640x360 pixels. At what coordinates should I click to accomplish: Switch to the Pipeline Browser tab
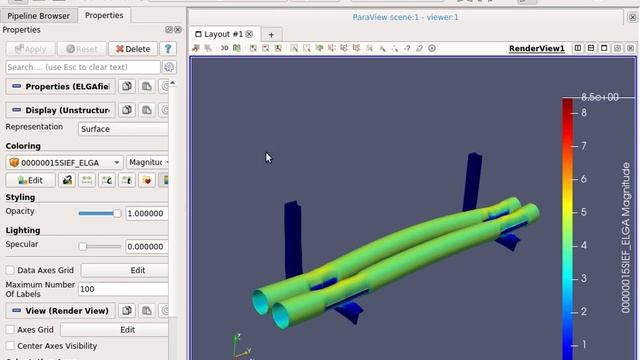38,16
